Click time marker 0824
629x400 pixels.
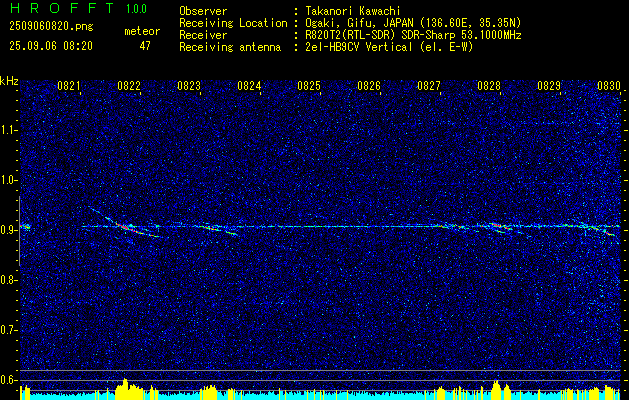tap(249, 85)
